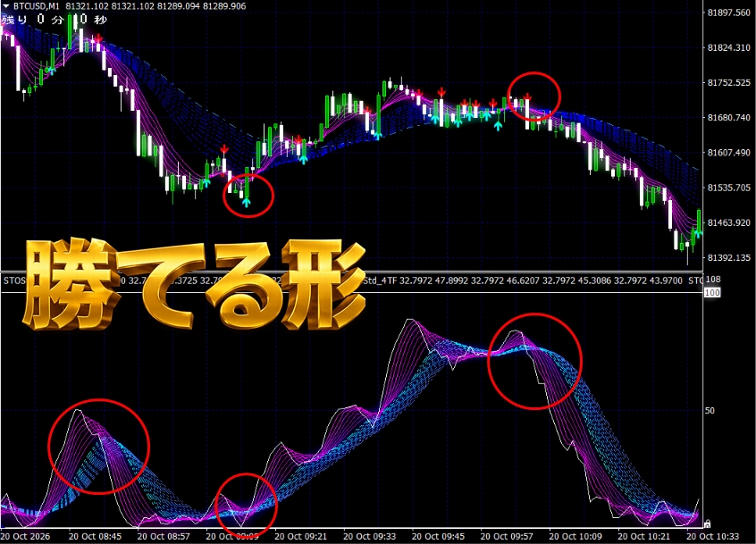The image size is (756, 544).
Task: Click the 81607.490 price axis label
Action: pos(728,153)
